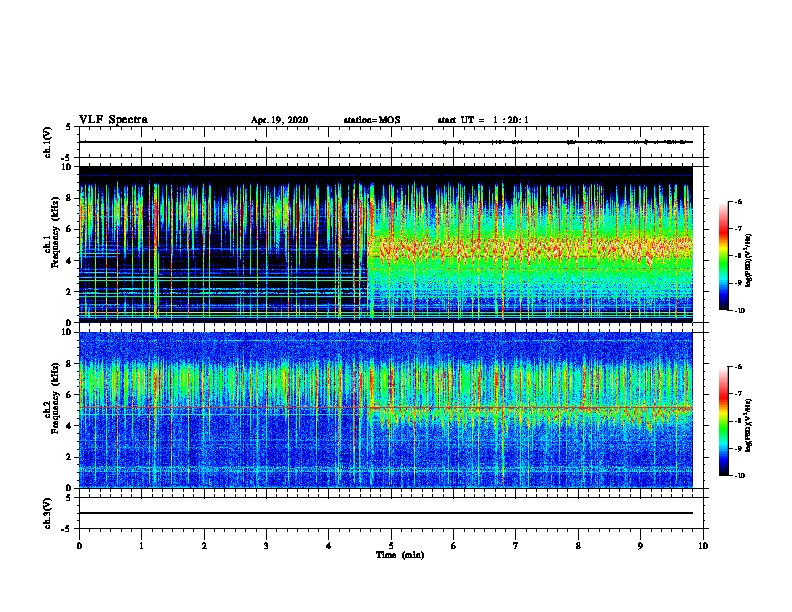The image size is (792, 612).
Task: Click time axis tick label '5'
Action: click(x=391, y=546)
